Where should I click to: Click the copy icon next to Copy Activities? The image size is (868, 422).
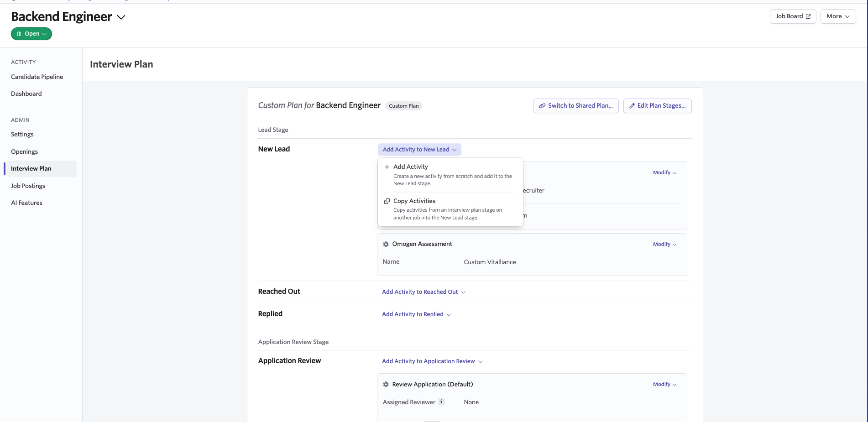tap(387, 201)
